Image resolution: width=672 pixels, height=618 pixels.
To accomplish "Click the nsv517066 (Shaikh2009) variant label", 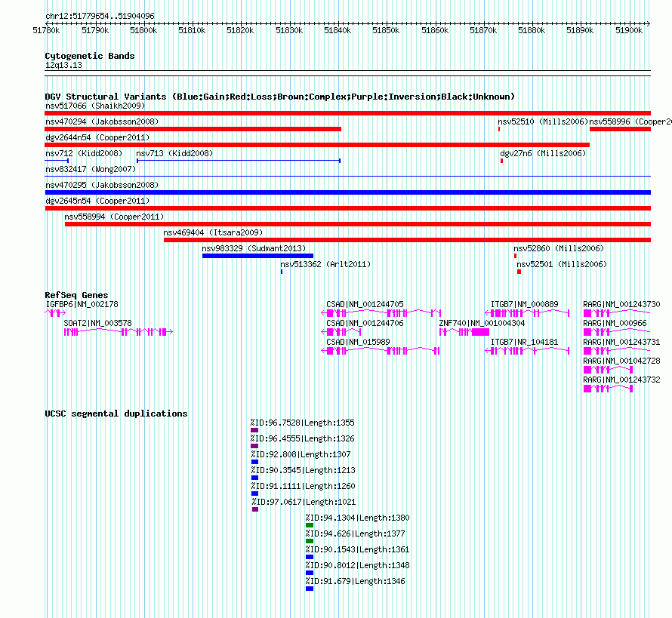I will [95, 106].
